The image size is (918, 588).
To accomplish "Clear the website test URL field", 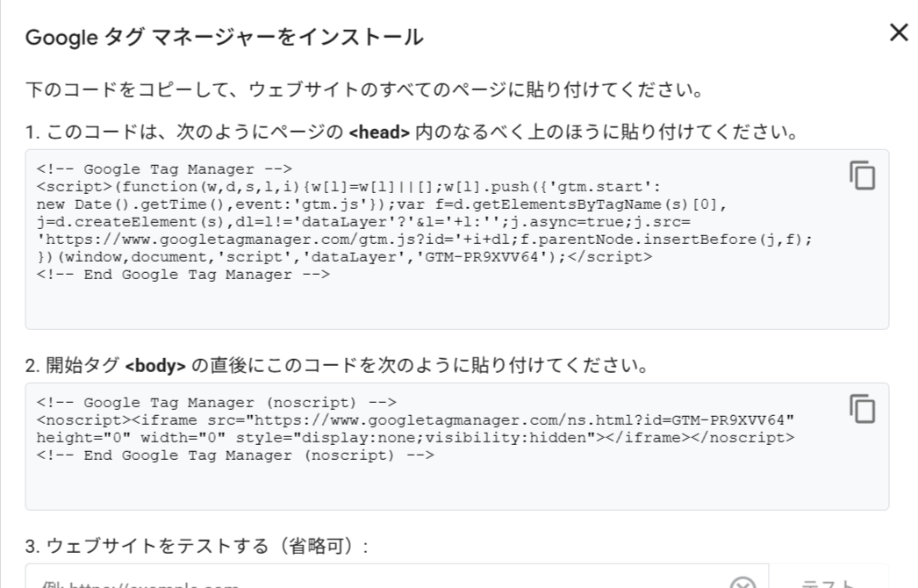I will click(742, 583).
